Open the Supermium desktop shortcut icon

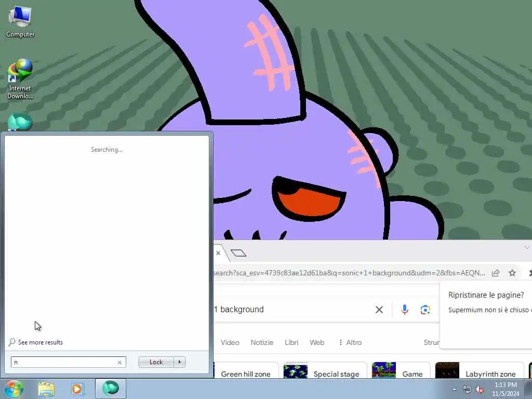pos(20,122)
